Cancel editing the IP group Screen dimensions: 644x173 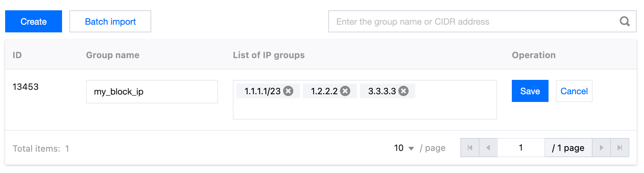point(574,91)
